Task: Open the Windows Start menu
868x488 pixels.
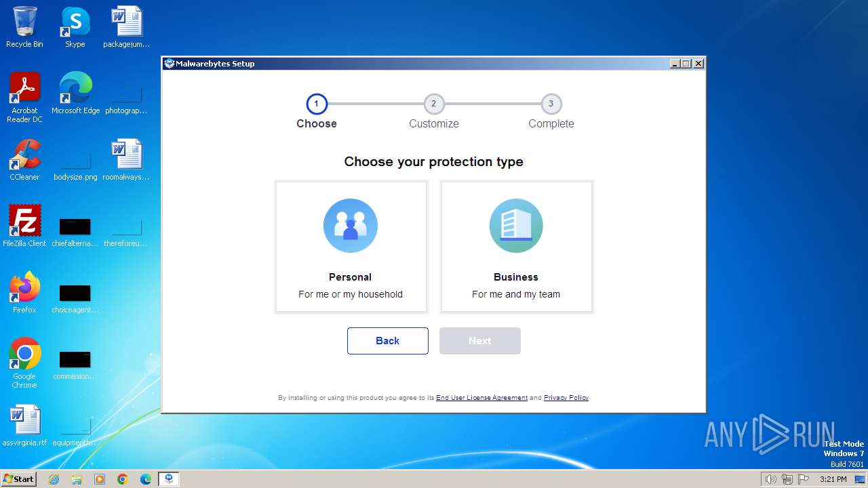Action: click(19, 479)
